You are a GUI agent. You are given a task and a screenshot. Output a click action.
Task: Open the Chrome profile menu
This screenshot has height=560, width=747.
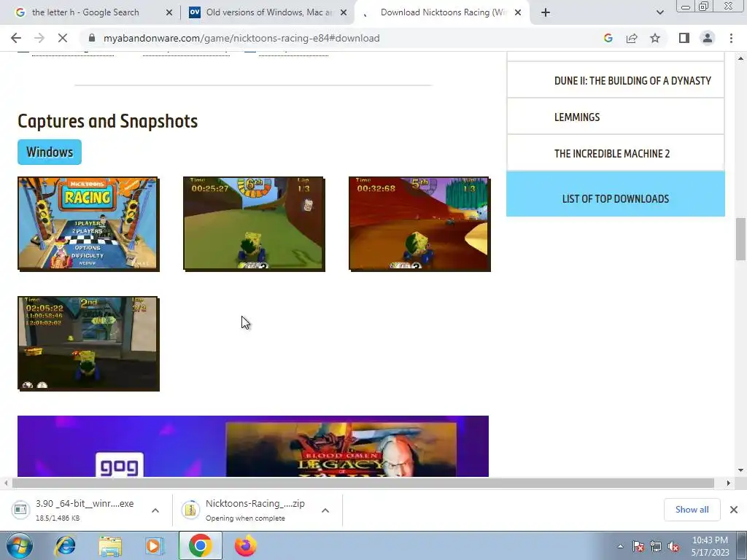tap(708, 38)
